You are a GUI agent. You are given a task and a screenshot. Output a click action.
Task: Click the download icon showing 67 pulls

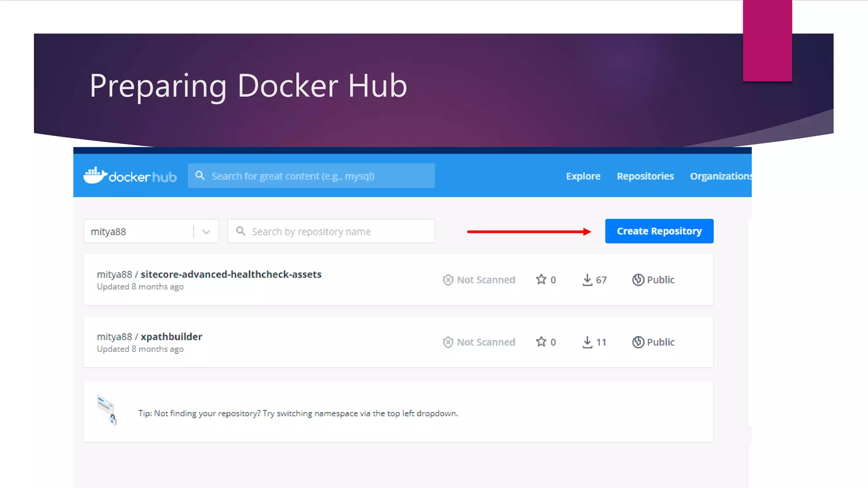[587, 280]
